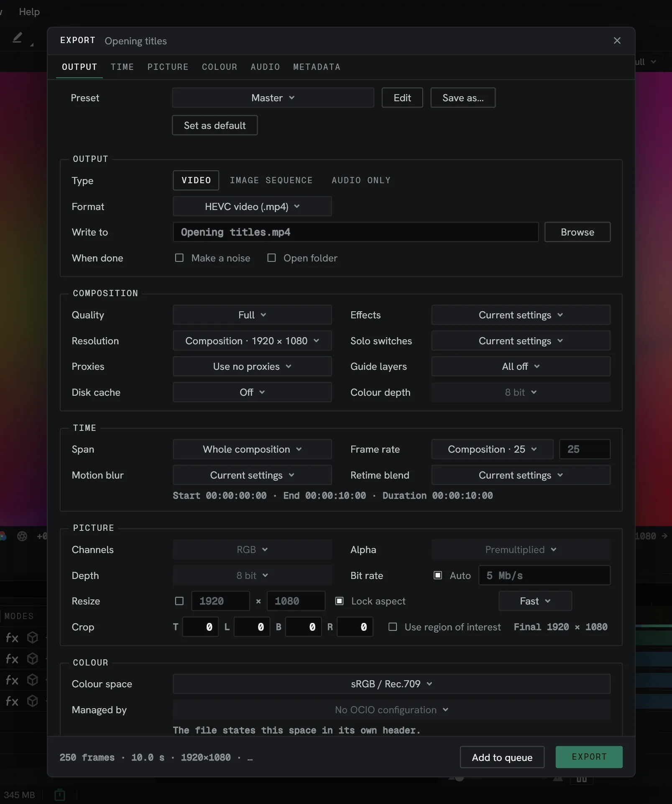672x804 pixels.
Task: Toggle the second 3D cube layer icon
Action: 33,658
